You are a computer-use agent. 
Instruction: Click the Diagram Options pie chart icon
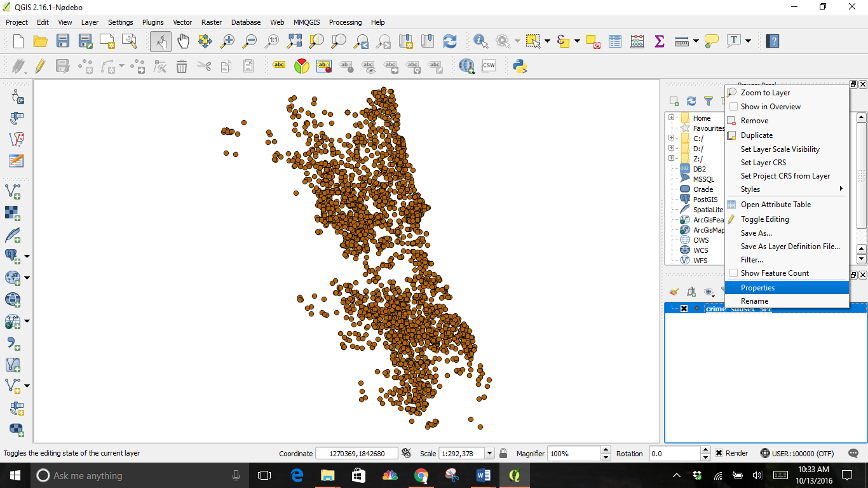pyautogui.click(x=302, y=66)
